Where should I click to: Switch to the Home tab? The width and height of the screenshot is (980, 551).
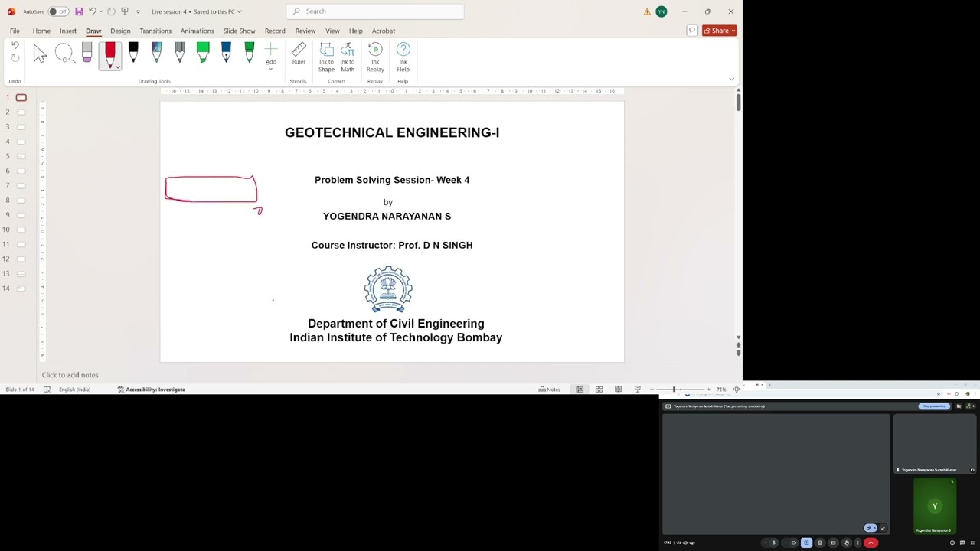(x=41, y=31)
